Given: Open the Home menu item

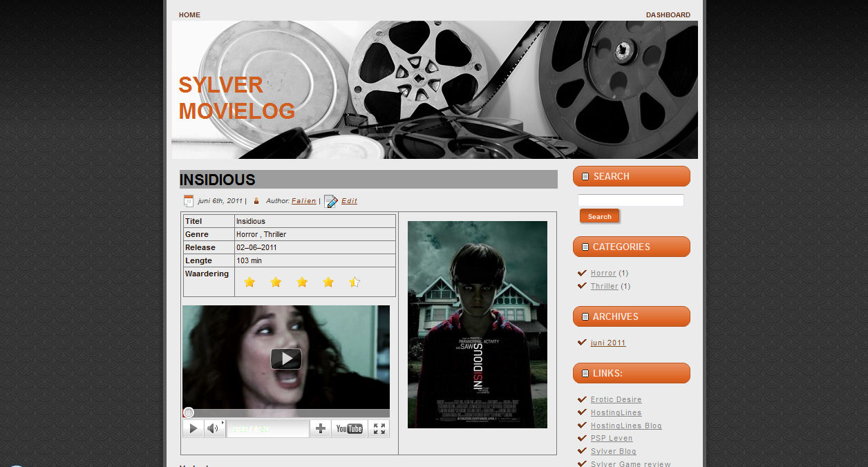Looking at the screenshot, I should (x=189, y=15).
